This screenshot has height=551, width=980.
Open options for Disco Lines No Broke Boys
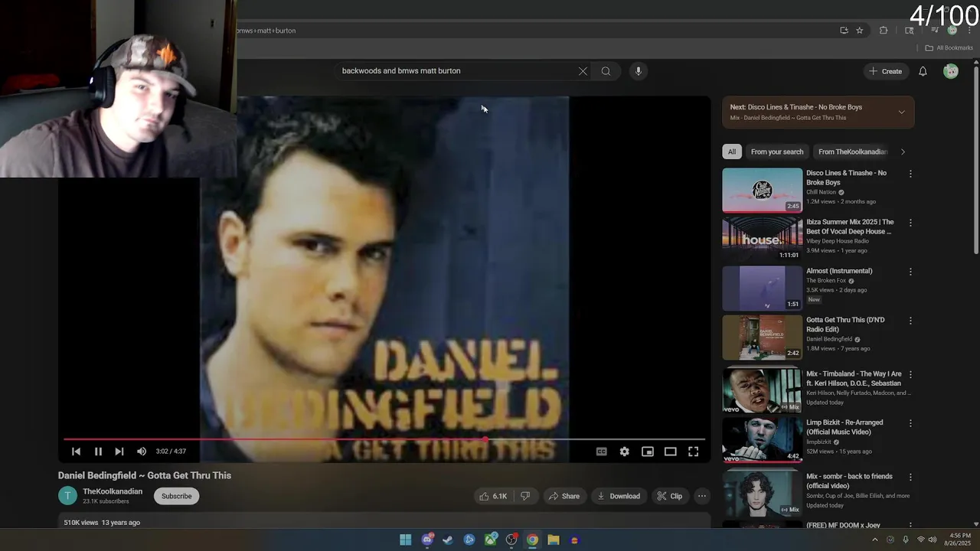(910, 174)
